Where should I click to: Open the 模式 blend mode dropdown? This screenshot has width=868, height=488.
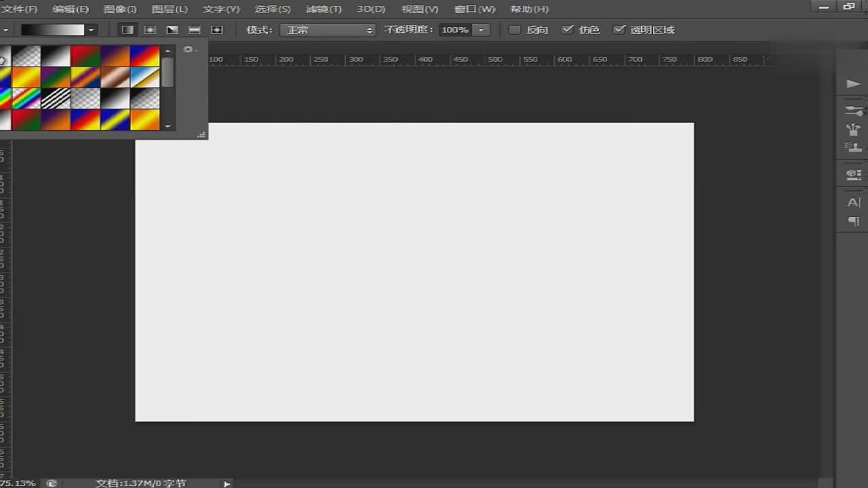(x=327, y=30)
